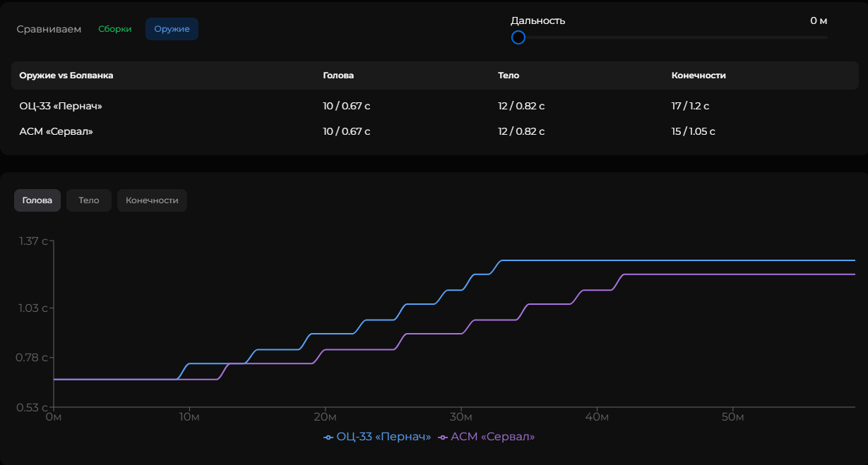Click the 30м label on chart axis
This screenshot has width=868, height=465.
tap(461, 417)
